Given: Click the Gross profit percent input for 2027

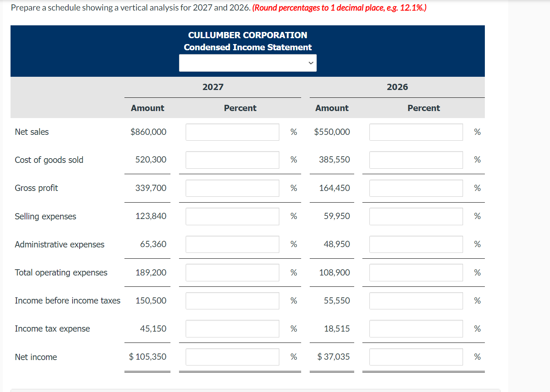Looking at the screenshot, I should [x=232, y=188].
